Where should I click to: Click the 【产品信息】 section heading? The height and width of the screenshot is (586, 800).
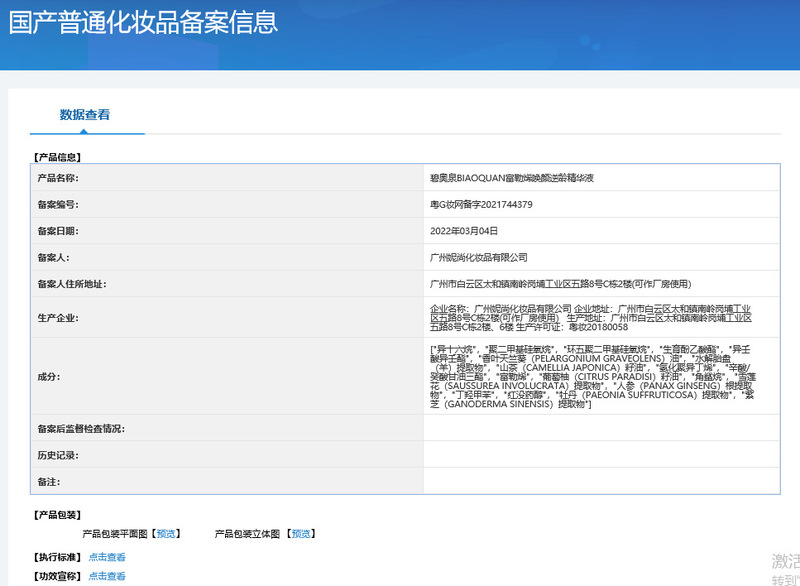57,157
